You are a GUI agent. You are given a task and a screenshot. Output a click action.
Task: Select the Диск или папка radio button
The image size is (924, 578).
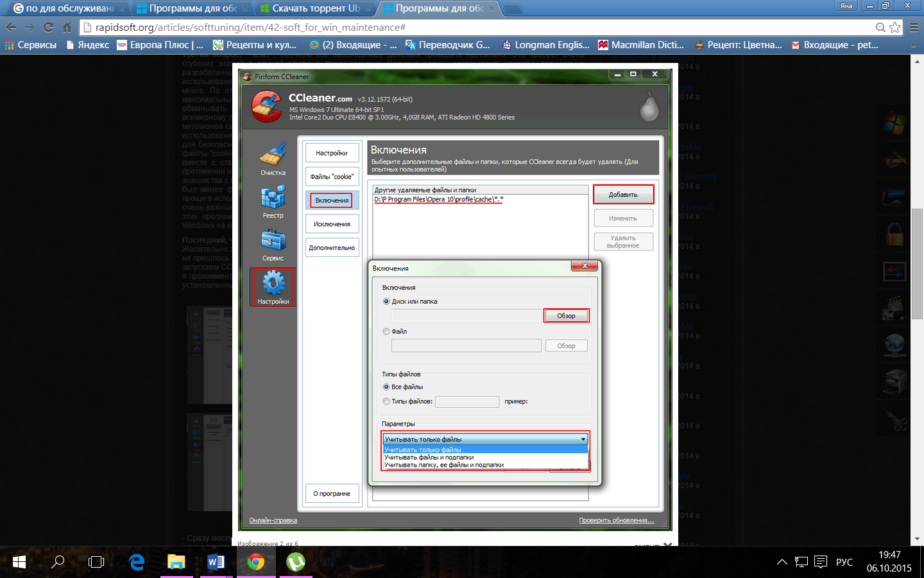386,301
